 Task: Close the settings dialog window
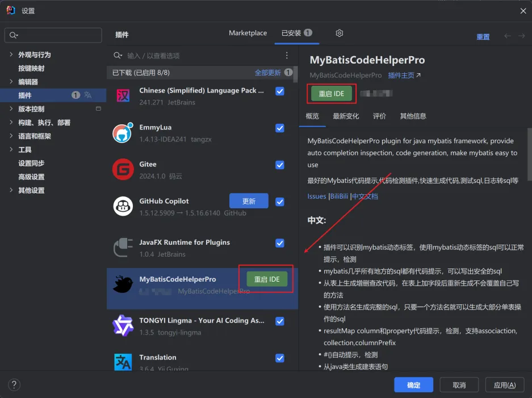coord(523,11)
